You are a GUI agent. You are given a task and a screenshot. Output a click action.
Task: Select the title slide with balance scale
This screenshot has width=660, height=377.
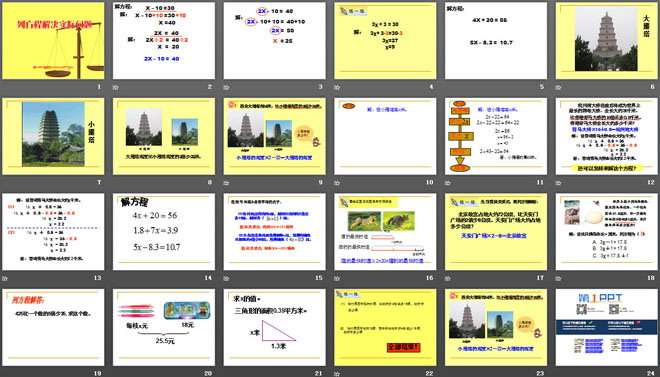click(x=53, y=41)
